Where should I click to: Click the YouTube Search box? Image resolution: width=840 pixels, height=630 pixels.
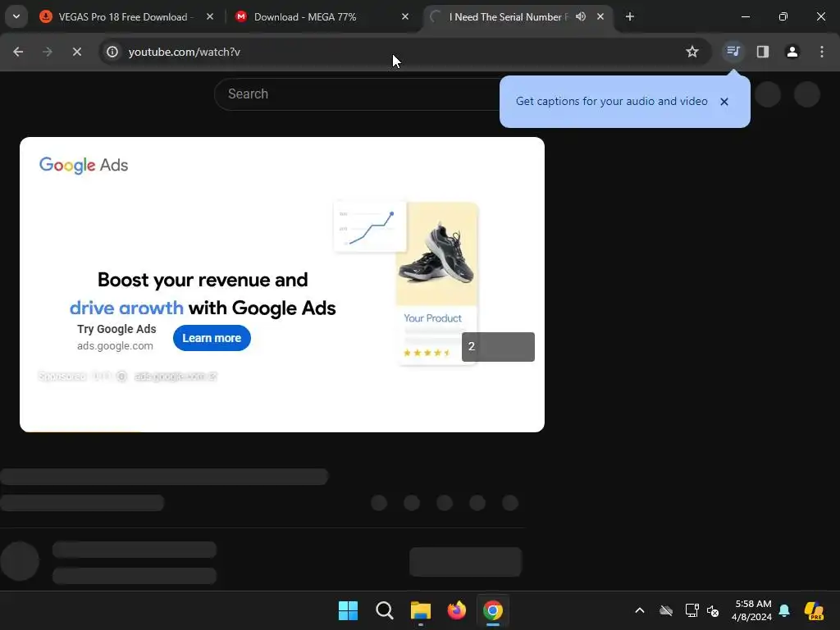point(357,94)
